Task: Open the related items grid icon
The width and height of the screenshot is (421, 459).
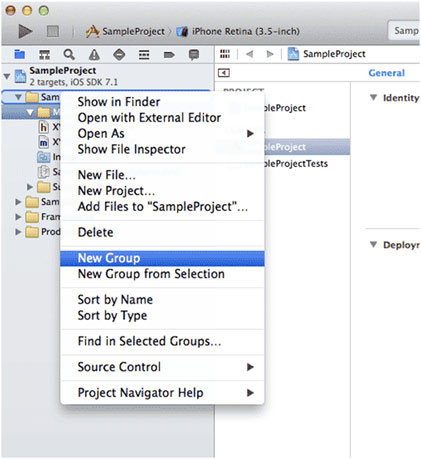Action: pos(225,54)
